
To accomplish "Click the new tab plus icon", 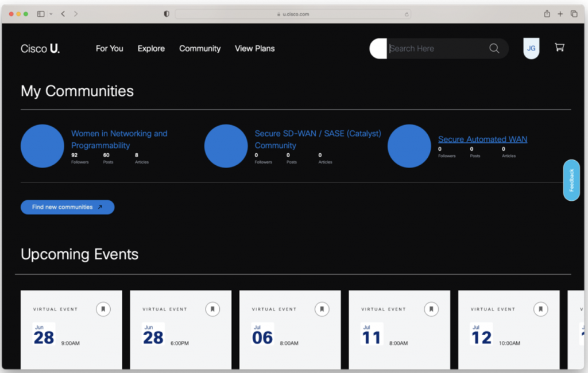I will pos(560,13).
